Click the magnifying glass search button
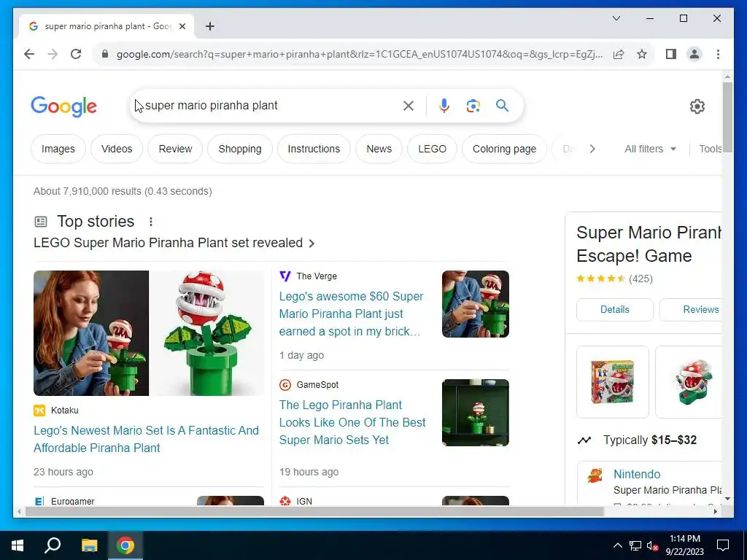Image resolution: width=747 pixels, height=560 pixels. [502, 106]
